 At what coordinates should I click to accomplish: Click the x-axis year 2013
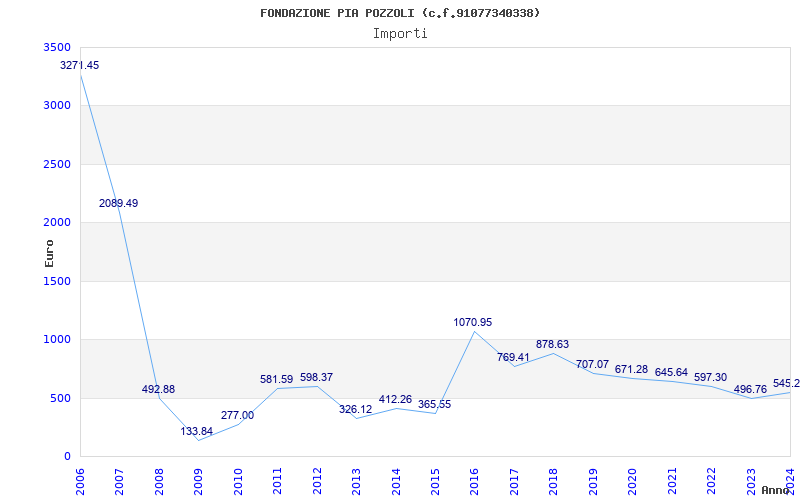(x=356, y=480)
